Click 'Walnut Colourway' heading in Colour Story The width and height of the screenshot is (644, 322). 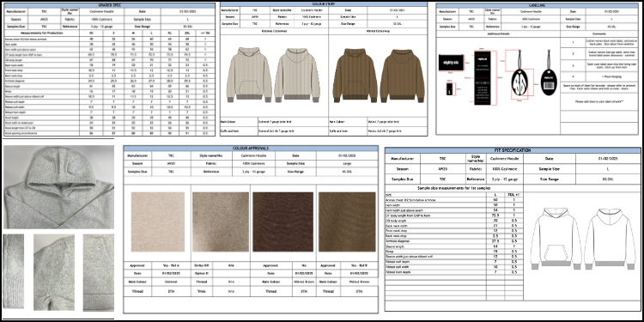click(x=378, y=31)
